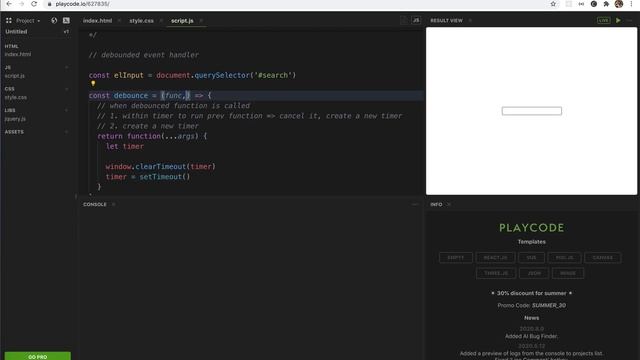The image size is (640, 360).
Task: Open jquery.js in the LIBS section
Action: [x=15, y=119]
